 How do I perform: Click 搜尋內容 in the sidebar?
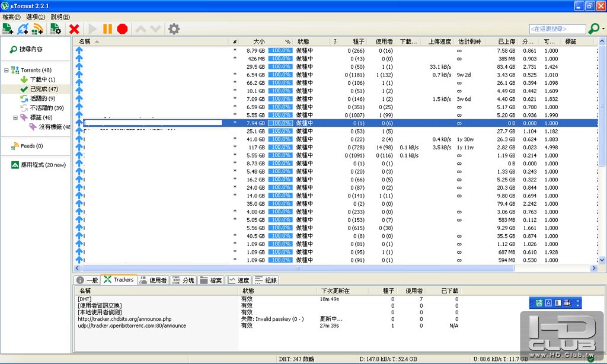click(31, 49)
